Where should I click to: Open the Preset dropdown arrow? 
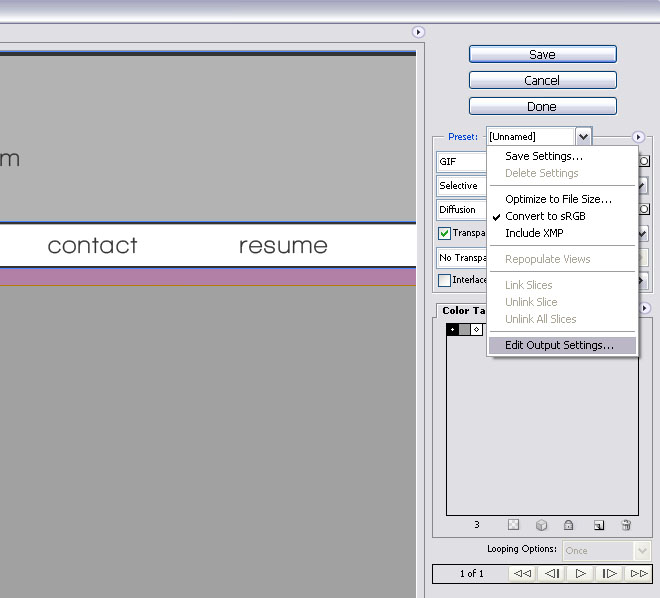point(584,136)
